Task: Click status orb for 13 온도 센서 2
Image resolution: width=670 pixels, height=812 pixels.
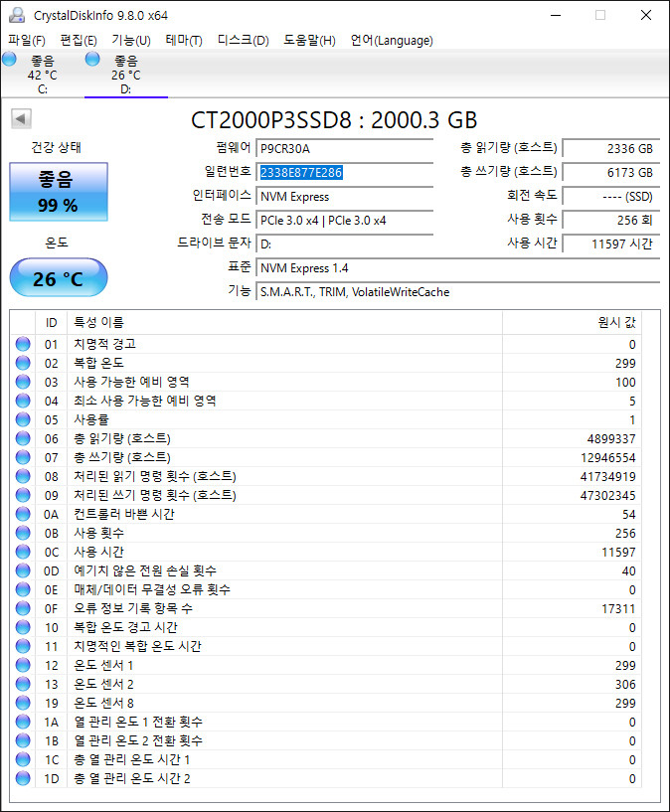Action: (23, 684)
